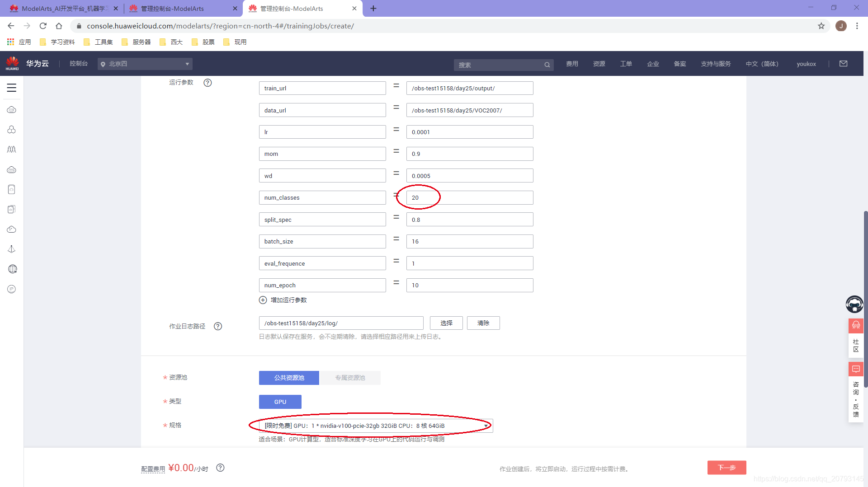Open the 中文 (简体) language menu
Viewport: 868px width, 487px height.
click(762, 64)
